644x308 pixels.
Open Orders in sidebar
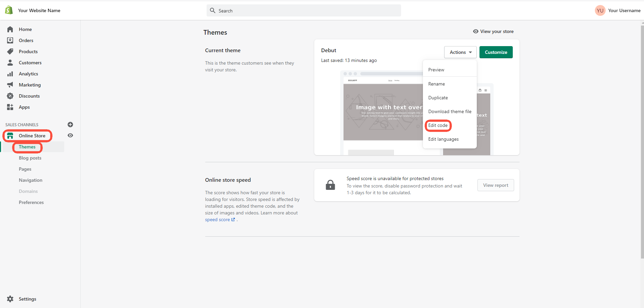pos(26,40)
